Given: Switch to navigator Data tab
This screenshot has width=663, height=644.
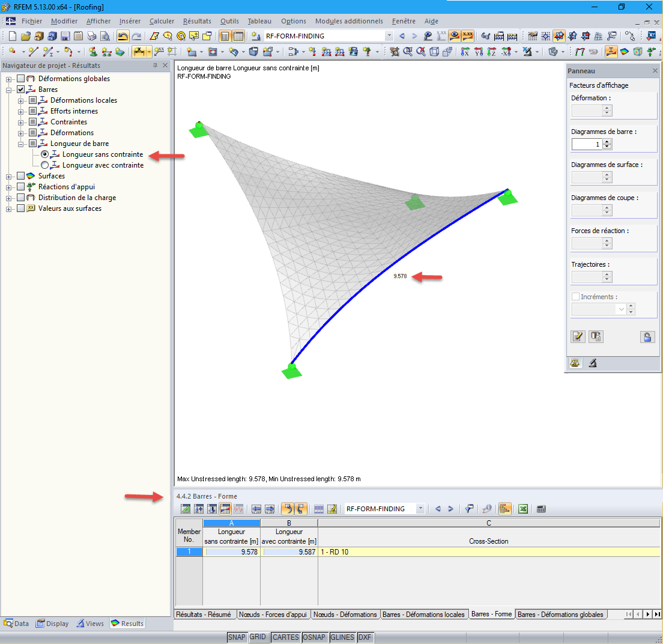Looking at the screenshot, I should (16, 624).
